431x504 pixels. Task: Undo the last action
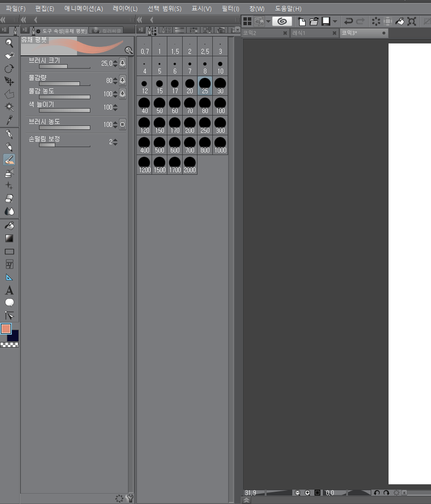click(x=349, y=21)
